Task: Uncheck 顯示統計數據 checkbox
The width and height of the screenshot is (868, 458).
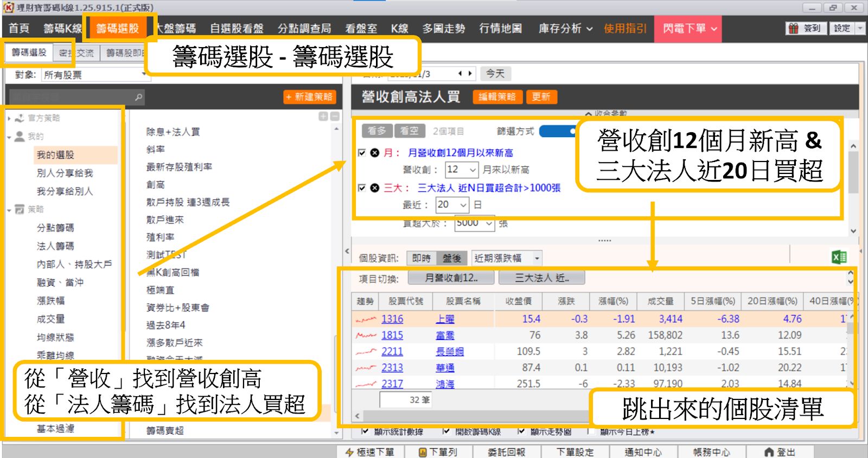Action: point(365,431)
